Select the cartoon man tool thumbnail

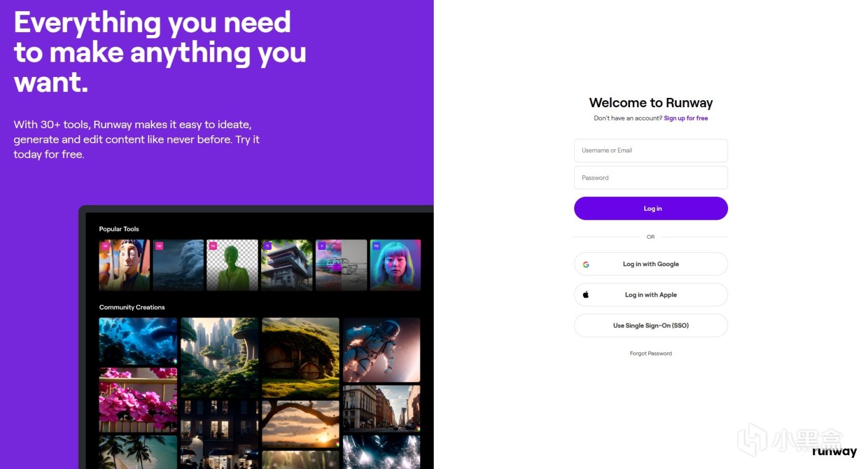pyautogui.click(x=124, y=265)
